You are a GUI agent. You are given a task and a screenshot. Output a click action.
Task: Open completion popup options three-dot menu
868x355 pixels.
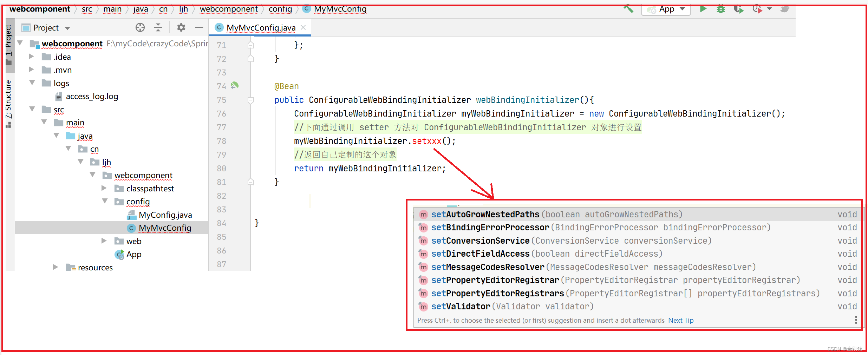856,320
